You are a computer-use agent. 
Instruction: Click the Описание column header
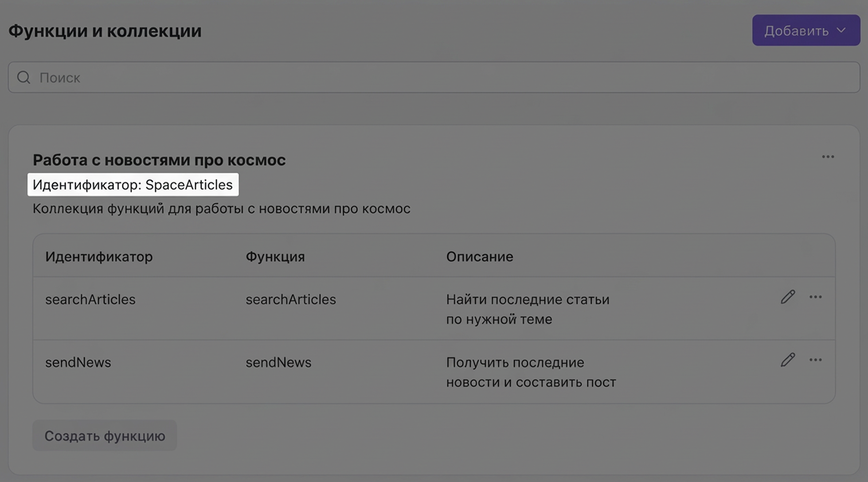coord(480,257)
